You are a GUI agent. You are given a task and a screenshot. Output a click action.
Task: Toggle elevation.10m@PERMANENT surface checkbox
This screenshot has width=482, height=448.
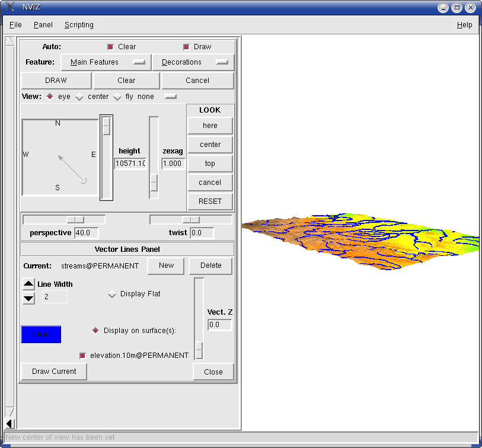pos(82,356)
